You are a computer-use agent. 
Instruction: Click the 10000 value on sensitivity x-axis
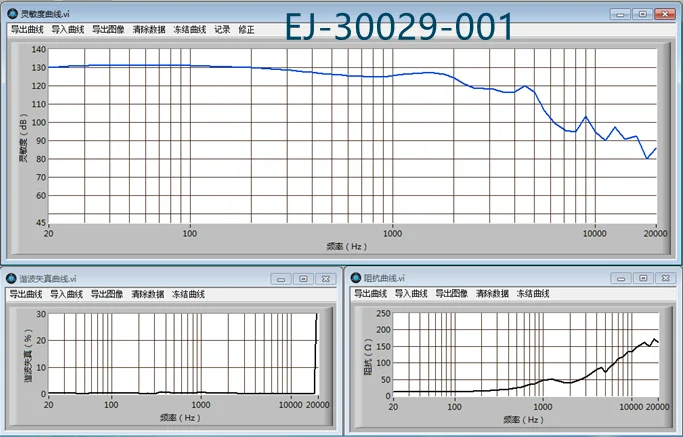(x=595, y=233)
